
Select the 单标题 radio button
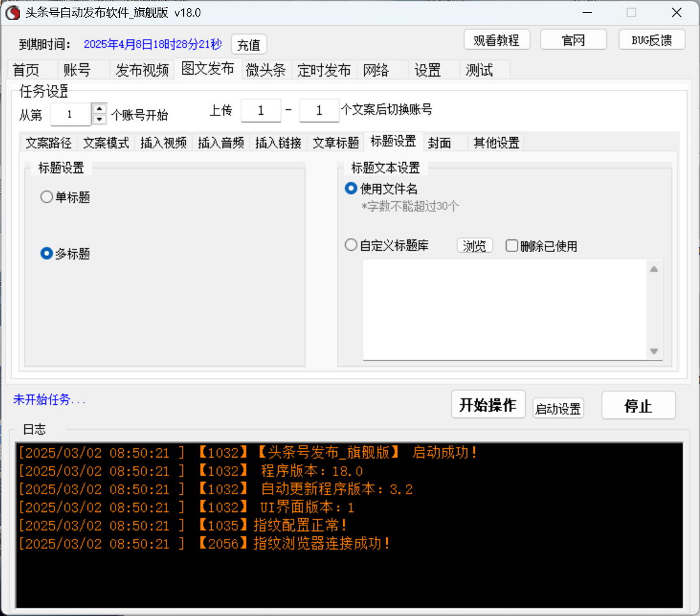[x=66, y=197]
